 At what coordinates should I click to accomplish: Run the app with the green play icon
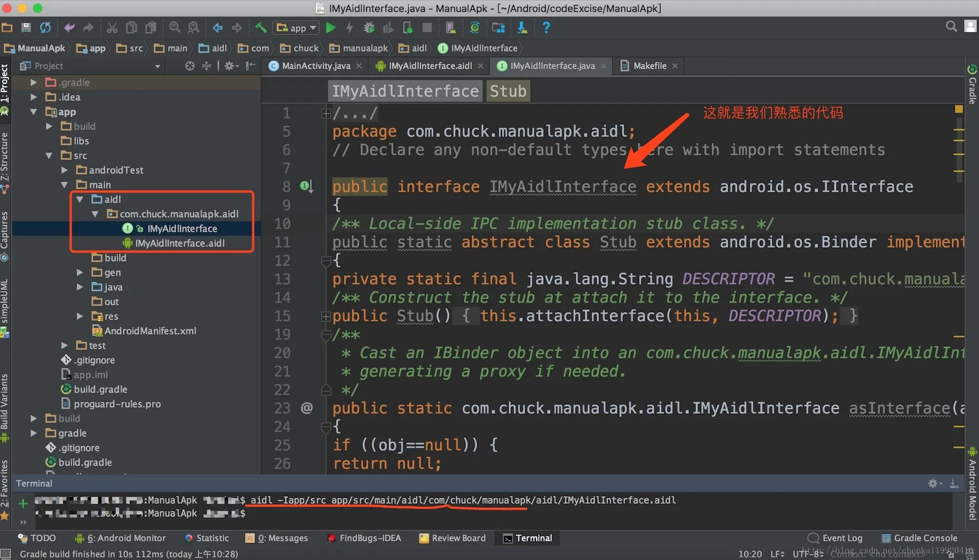click(330, 28)
